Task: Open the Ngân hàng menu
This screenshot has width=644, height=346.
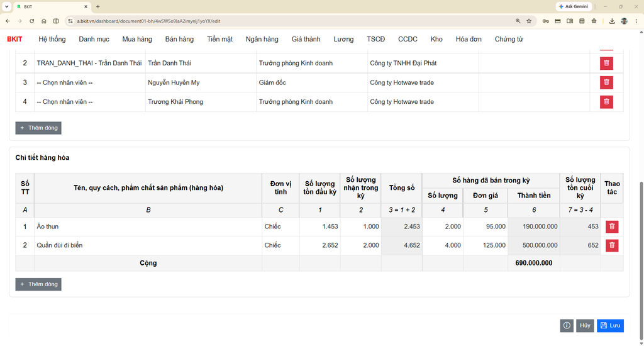Action: 262,39
